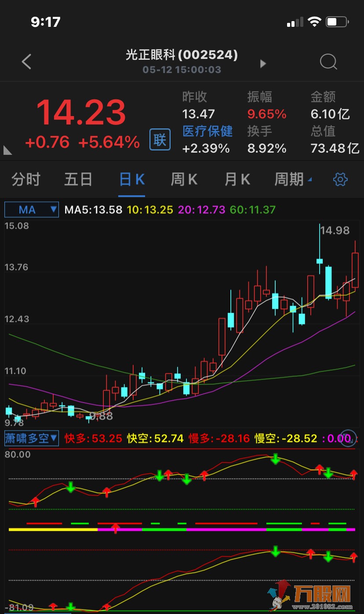Go back with the left chevron
The image size is (364, 614).
point(27,62)
